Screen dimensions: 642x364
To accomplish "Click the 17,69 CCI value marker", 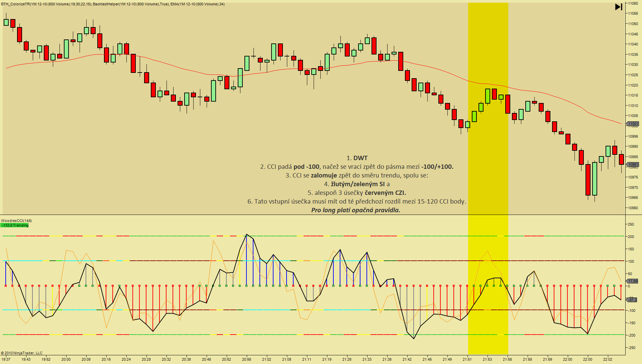I will point(632,281).
